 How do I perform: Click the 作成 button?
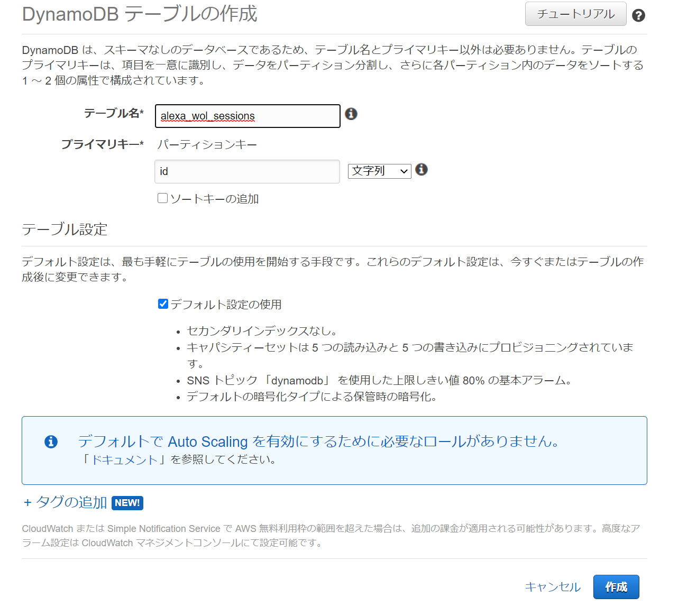616,587
